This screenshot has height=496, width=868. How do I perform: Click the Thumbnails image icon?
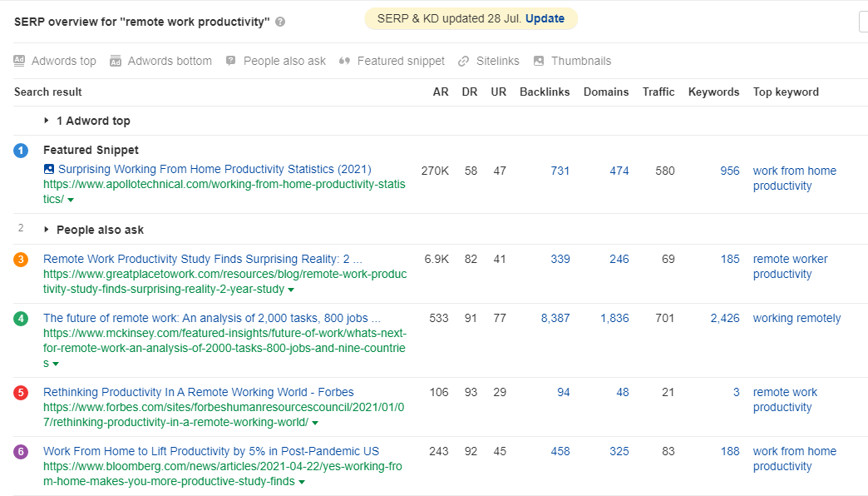(539, 61)
